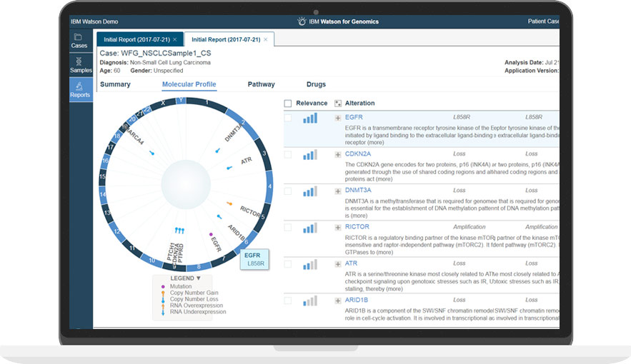This screenshot has width=631, height=364.
Task: Open the Summary tab
Action: click(115, 84)
